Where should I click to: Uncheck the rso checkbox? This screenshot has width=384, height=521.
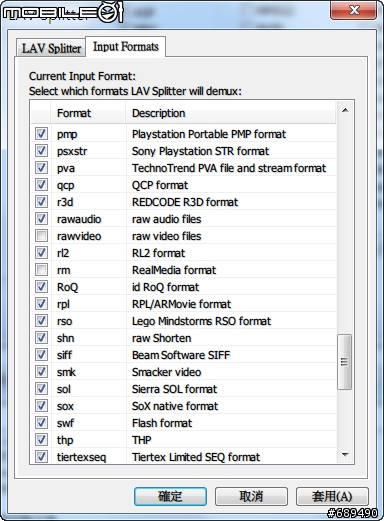(x=41, y=321)
